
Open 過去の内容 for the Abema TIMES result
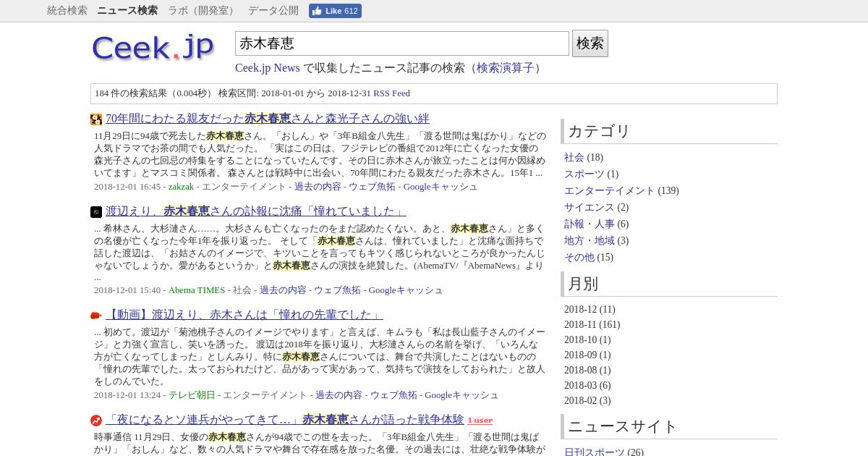click(283, 290)
